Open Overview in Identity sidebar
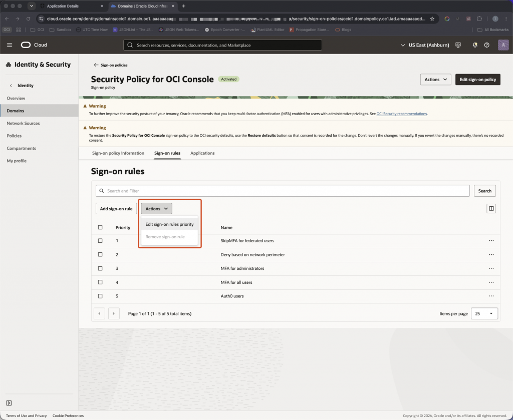This screenshot has height=420, width=513. tap(16, 99)
